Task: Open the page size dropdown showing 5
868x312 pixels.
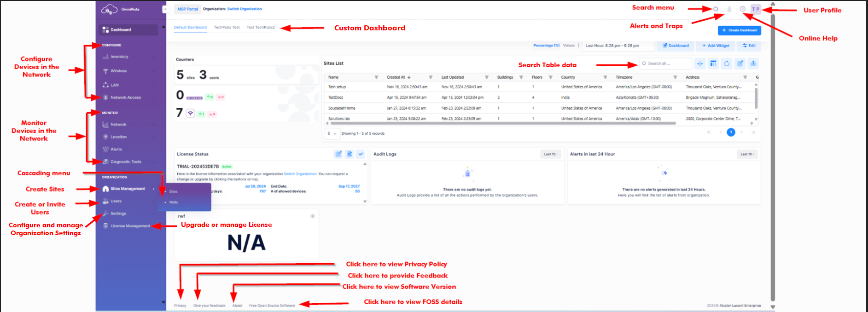Action: [x=332, y=133]
